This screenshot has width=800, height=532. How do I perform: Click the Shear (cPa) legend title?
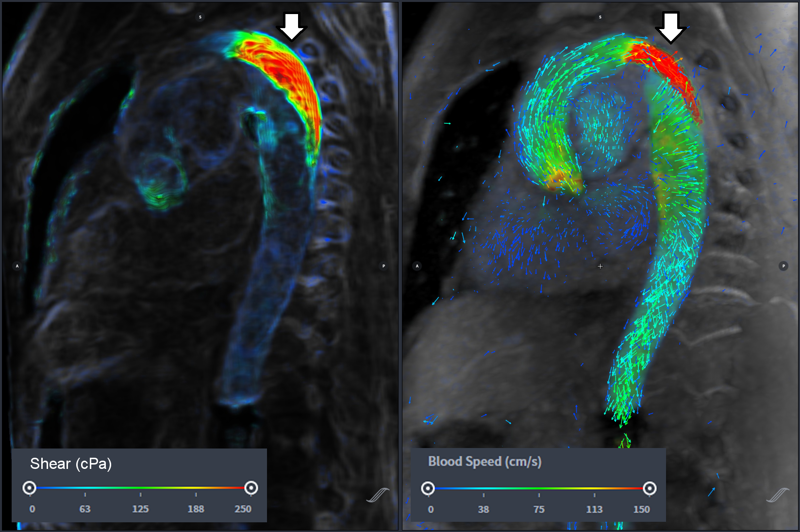coord(71,464)
